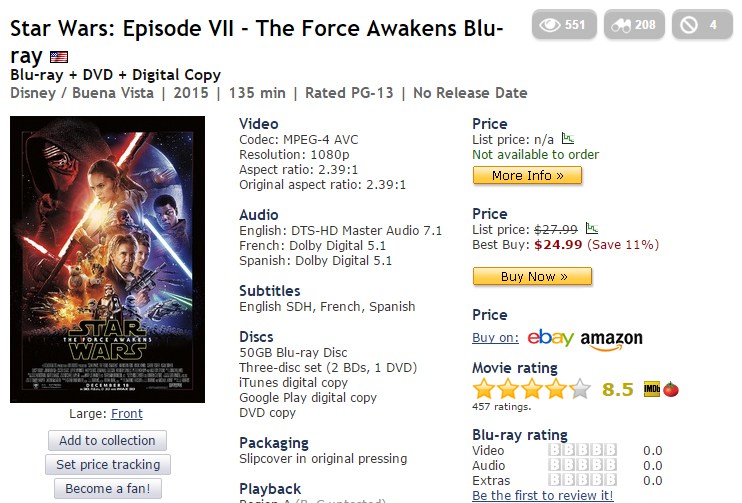742x503 pixels.
Task: Open price history chart next to n/a list price
Action: (567, 139)
